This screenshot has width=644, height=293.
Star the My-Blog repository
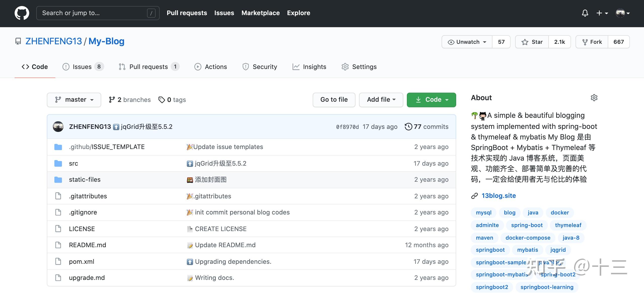click(532, 42)
